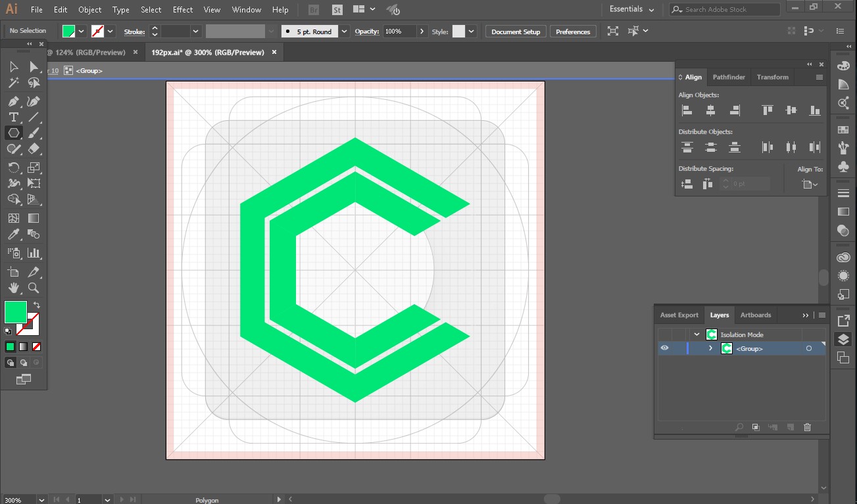
Task: Click the green fill color swatch
Action: 16,311
